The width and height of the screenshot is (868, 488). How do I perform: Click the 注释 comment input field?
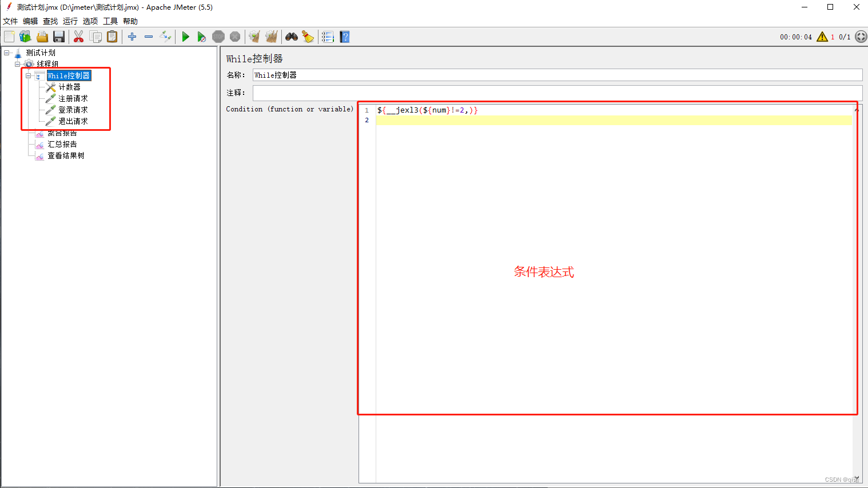point(558,93)
